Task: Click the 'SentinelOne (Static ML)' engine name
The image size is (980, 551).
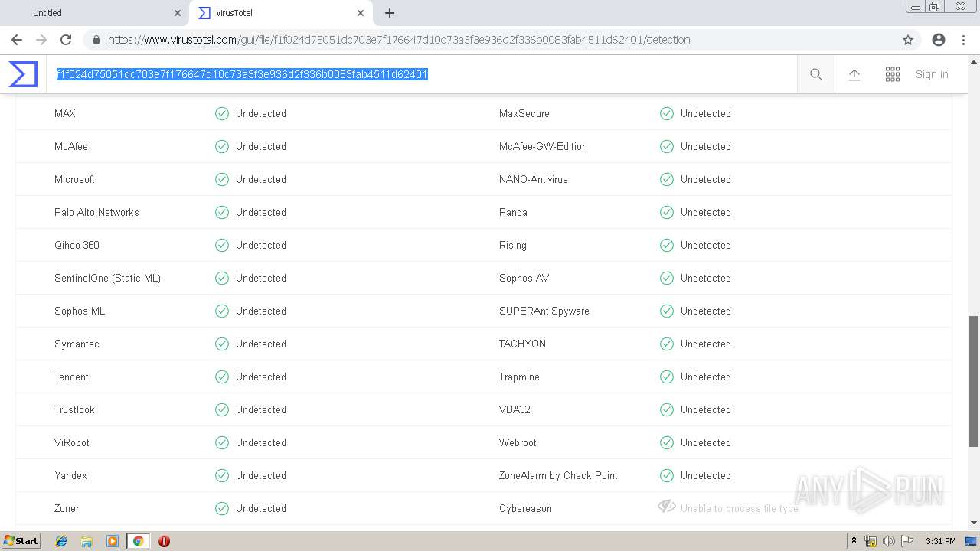Action: coord(107,278)
